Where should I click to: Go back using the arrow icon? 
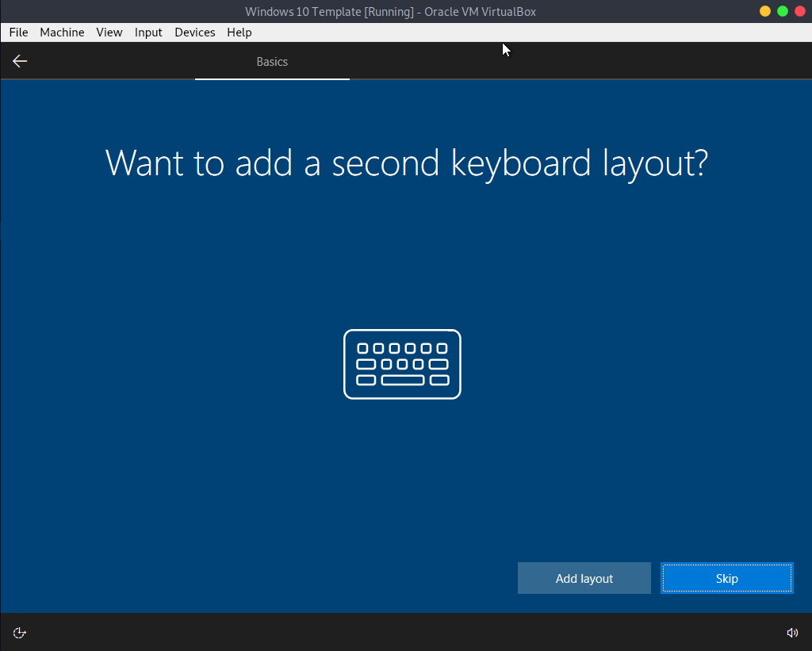tap(20, 61)
